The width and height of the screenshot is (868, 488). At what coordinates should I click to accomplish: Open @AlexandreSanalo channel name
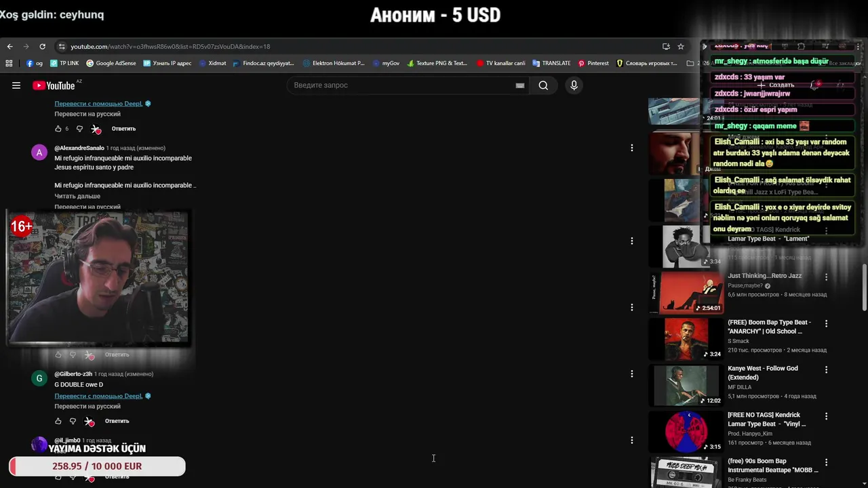point(79,148)
